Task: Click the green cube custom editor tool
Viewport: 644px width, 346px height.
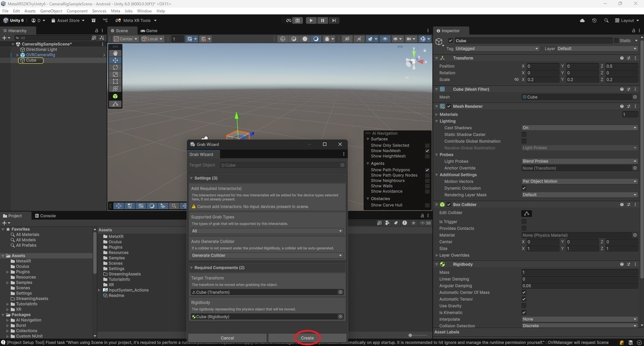Action: (x=115, y=97)
